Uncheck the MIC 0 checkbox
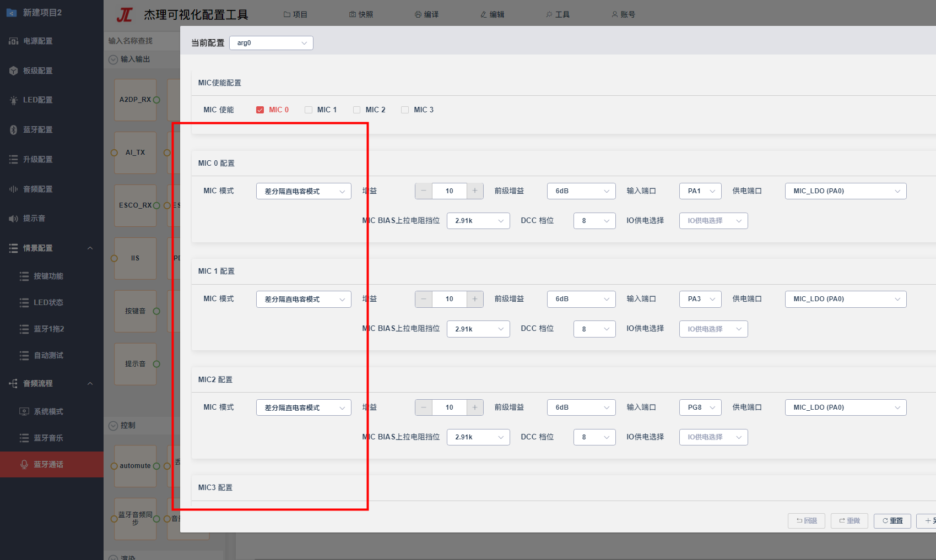 click(260, 110)
